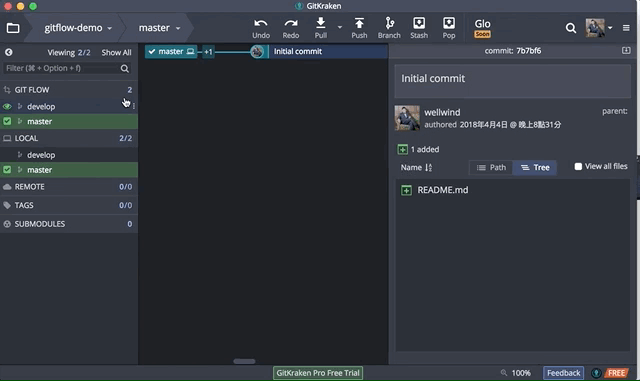Enable the View all files checkbox
The width and height of the screenshot is (640, 381).
578,166
